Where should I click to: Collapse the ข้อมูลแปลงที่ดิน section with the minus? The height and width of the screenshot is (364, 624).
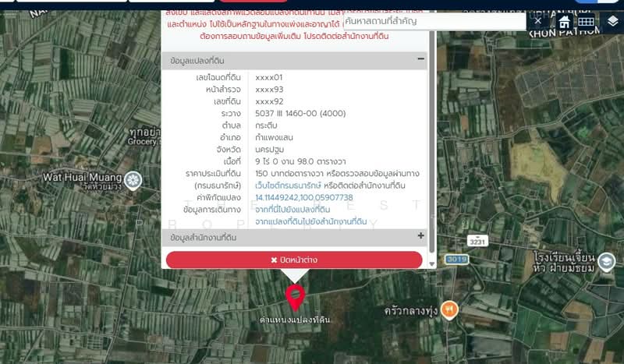(421, 59)
